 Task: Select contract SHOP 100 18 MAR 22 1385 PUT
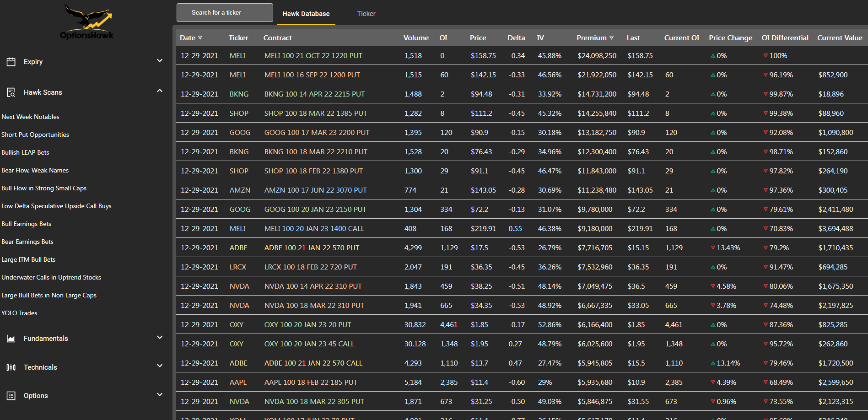click(x=316, y=113)
